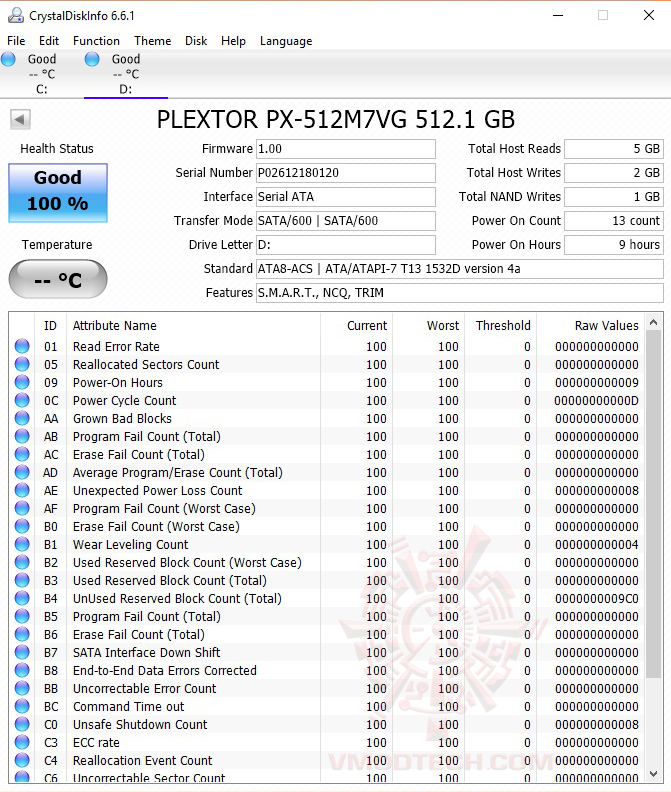Click the Interface field showing Serial ATA

click(346, 196)
